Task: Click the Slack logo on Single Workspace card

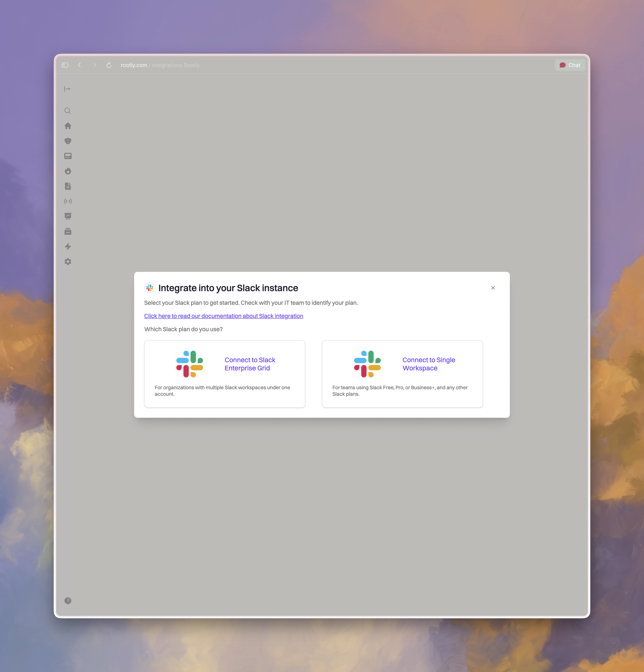Action: pyautogui.click(x=367, y=364)
